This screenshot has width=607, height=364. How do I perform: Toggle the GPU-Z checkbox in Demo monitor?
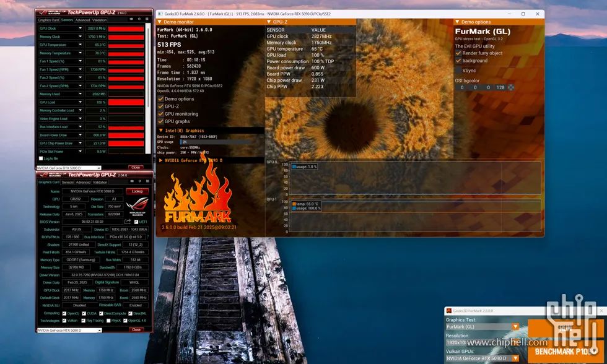tap(160, 106)
